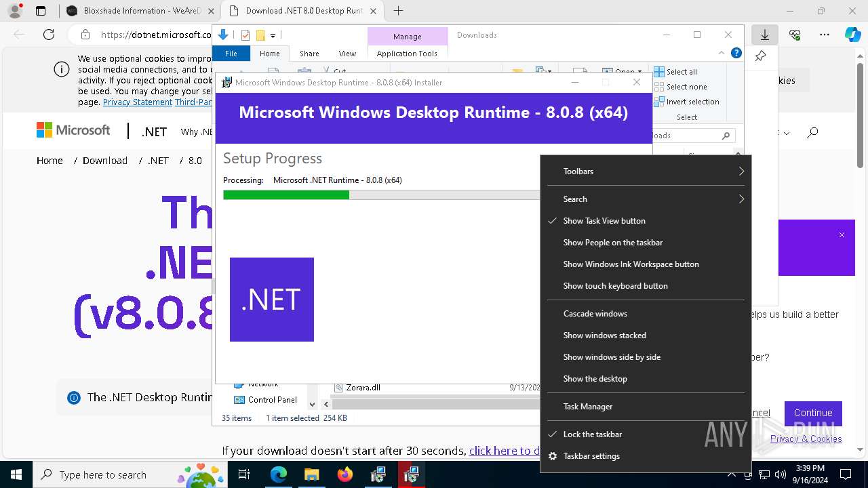This screenshot has height=488, width=868.
Task: Open the Application Tools ribbon tab
Action: coord(407,54)
